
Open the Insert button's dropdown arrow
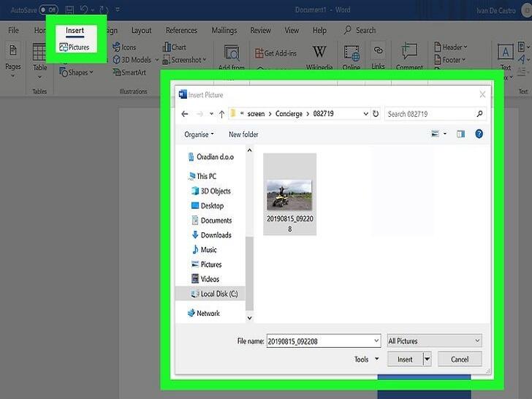coord(427,360)
